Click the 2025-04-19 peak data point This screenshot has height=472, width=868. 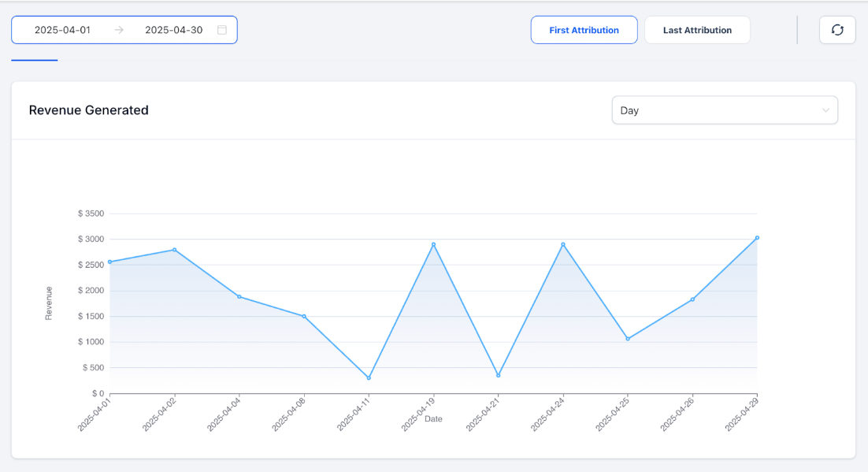point(433,244)
